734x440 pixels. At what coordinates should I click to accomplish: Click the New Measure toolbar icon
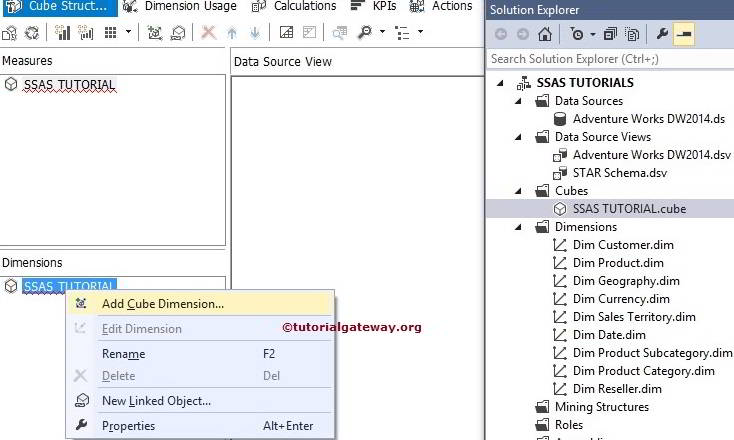coord(86,33)
